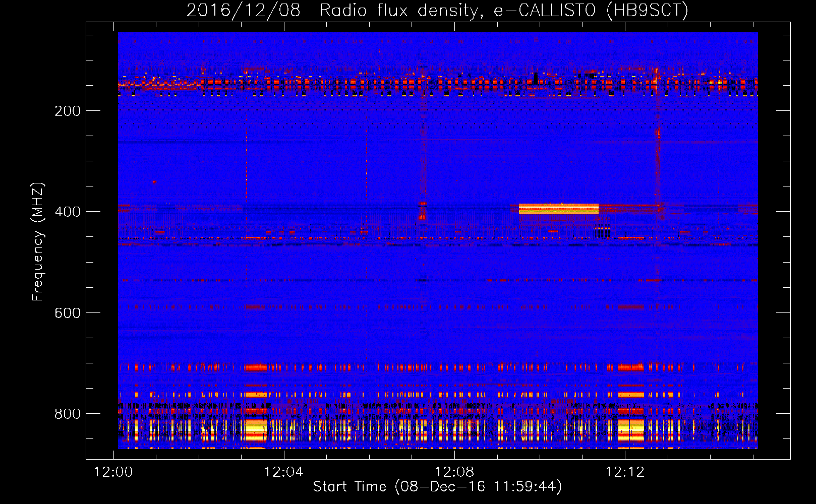Click the bright yellow burst near 400 MHz
Screen dimensions: 816x504
click(559, 209)
